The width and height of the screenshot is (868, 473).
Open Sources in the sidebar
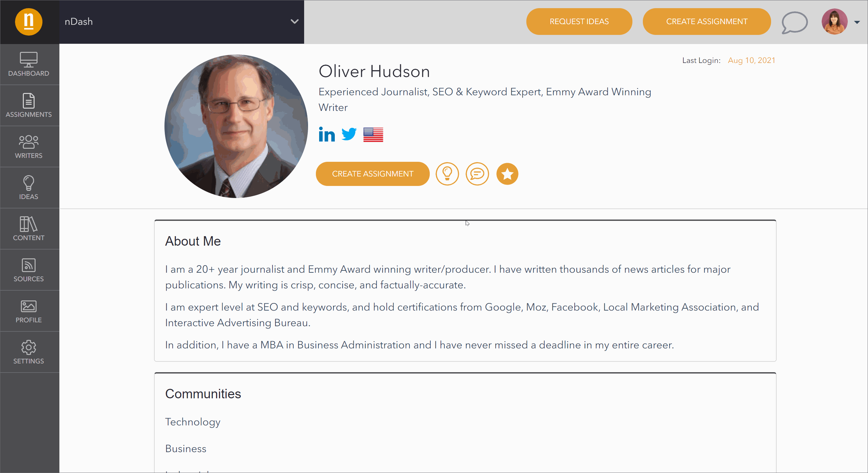point(29,270)
